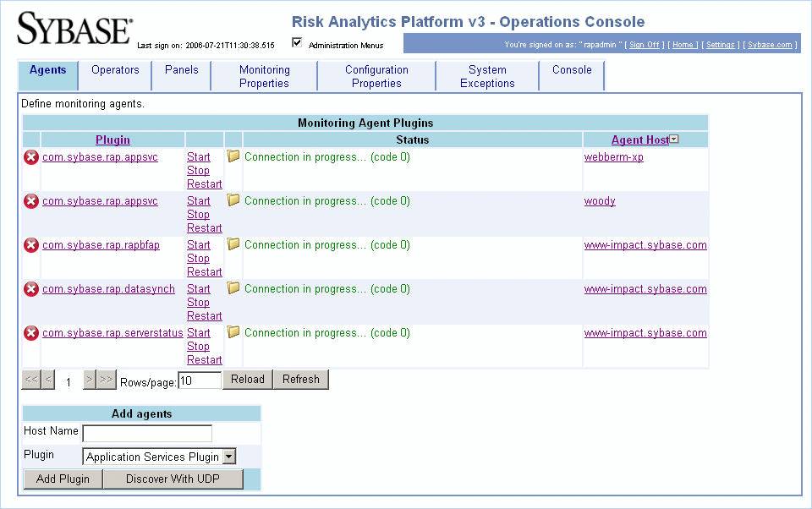This screenshot has width=812, height=509.
Task: Go to previous page with < button
Action: 48,380
